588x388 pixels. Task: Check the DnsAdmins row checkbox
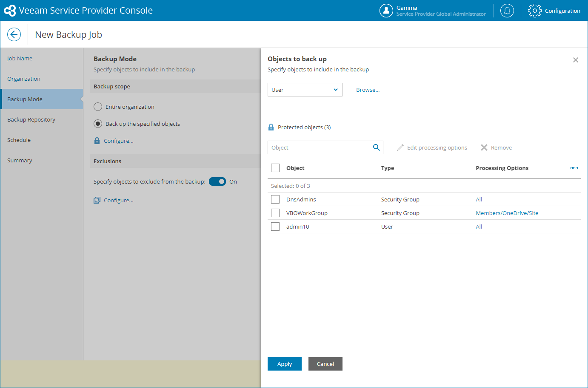(x=275, y=199)
